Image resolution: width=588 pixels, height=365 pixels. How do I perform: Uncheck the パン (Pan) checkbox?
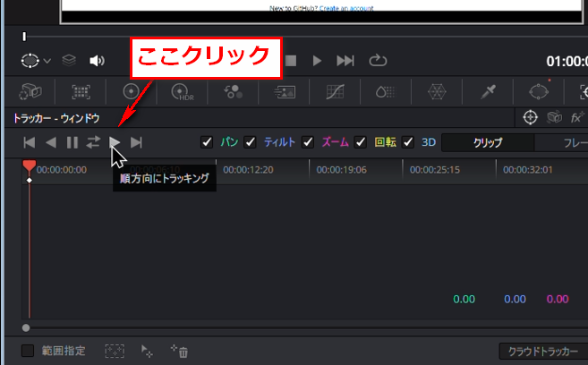(x=207, y=142)
